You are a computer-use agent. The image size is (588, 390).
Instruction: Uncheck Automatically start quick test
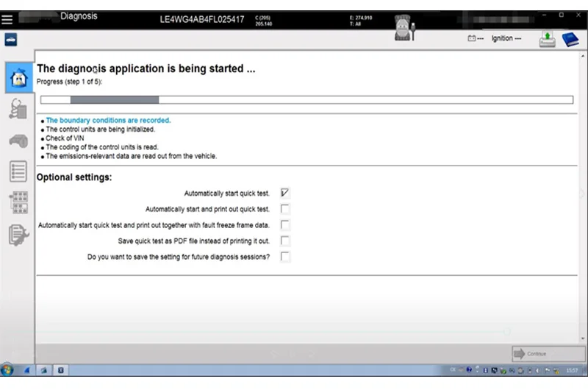284,193
